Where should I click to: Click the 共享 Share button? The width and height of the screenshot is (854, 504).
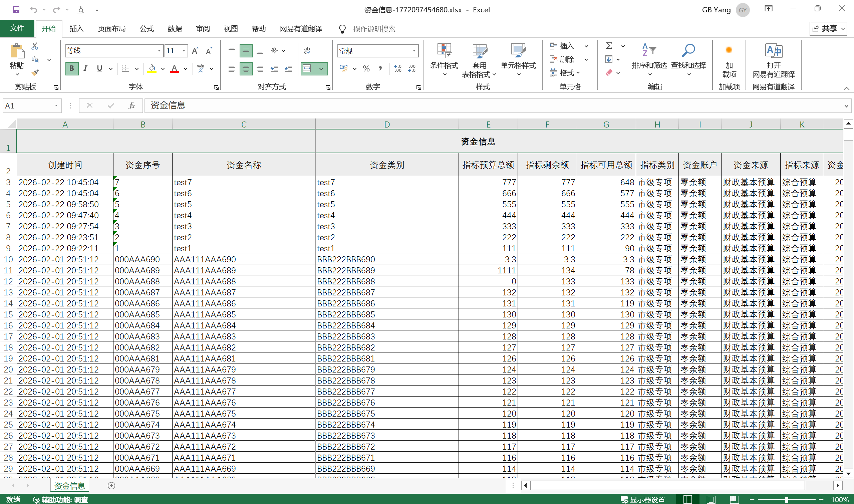pyautogui.click(x=829, y=28)
